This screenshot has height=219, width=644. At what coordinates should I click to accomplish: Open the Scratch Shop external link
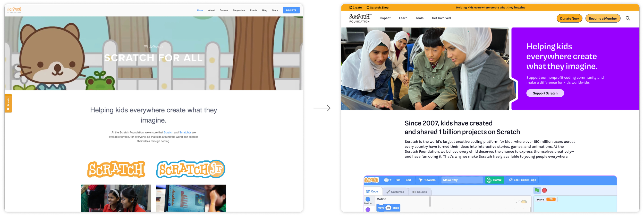click(x=377, y=7)
